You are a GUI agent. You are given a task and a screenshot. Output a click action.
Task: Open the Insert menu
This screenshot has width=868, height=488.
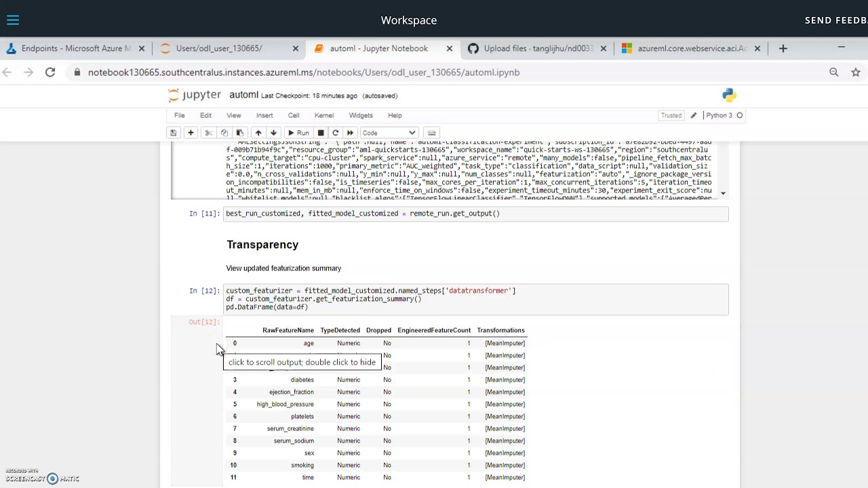tap(264, 115)
